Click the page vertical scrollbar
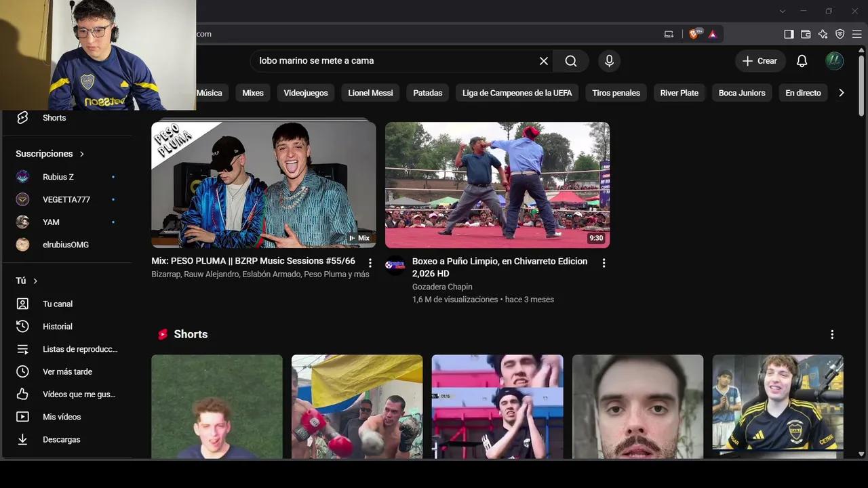The image size is (868, 488). coord(862,85)
